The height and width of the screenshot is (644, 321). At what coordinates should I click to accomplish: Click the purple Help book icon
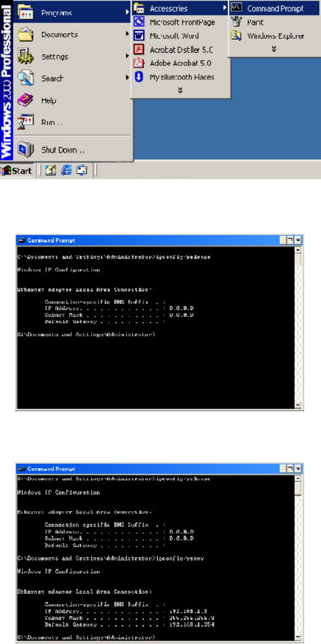25,100
